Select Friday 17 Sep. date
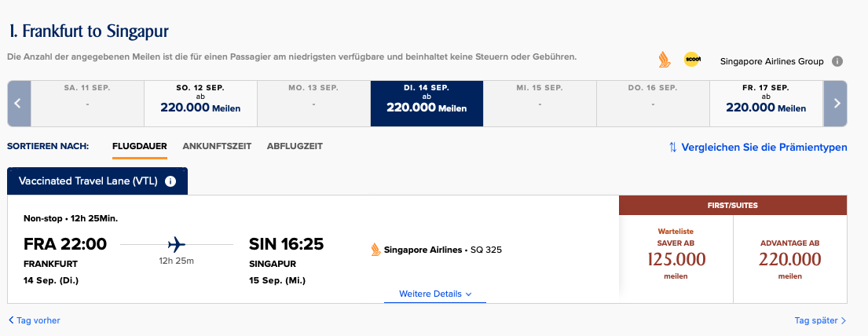868x336 pixels. point(766,103)
